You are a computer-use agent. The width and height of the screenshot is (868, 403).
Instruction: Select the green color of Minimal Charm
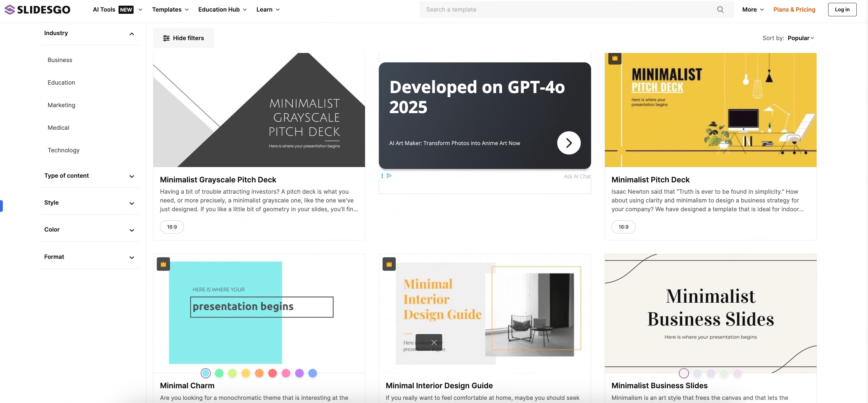click(x=219, y=373)
